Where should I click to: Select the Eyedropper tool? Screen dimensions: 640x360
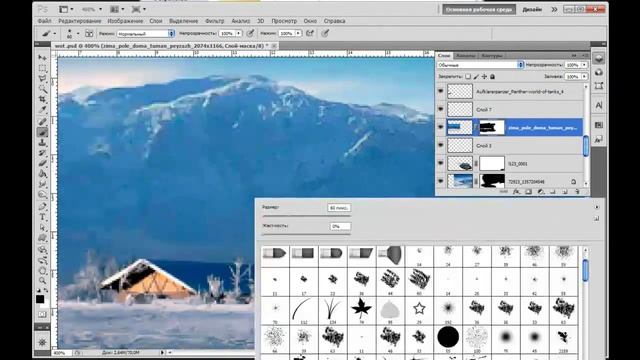click(42, 110)
